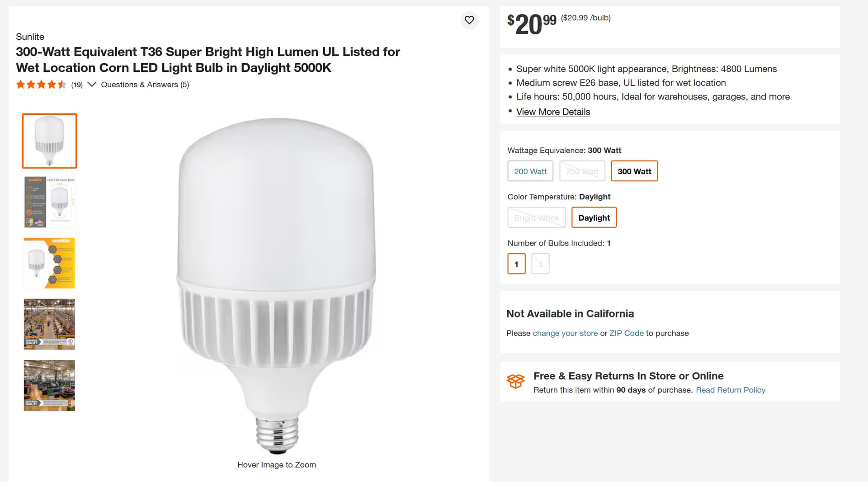The width and height of the screenshot is (868, 482).
Task: Choose 1 bulb included option
Action: click(x=516, y=264)
